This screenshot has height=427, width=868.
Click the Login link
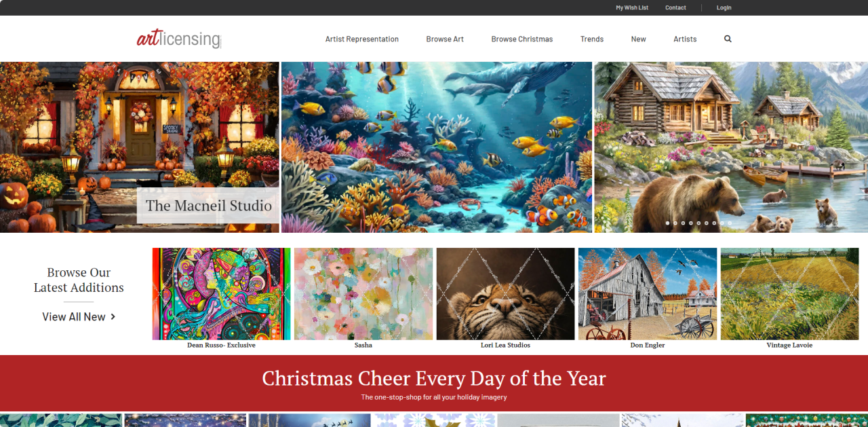point(724,7)
